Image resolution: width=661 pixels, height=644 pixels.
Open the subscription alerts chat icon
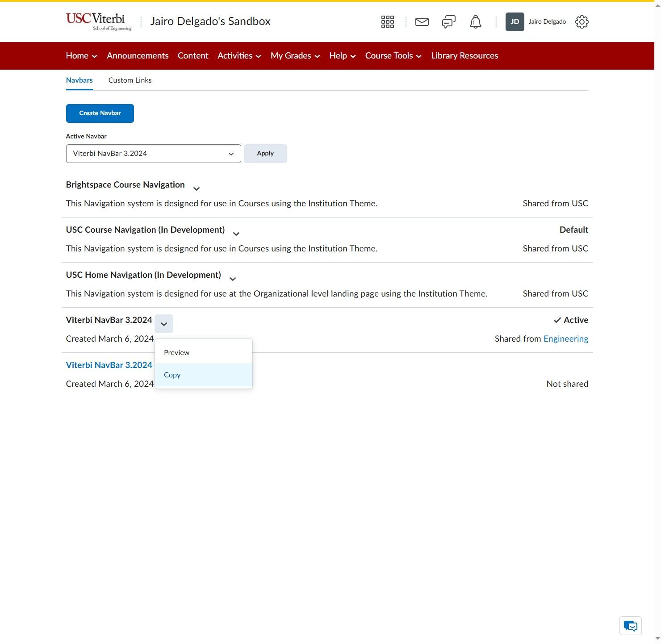click(x=449, y=22)
